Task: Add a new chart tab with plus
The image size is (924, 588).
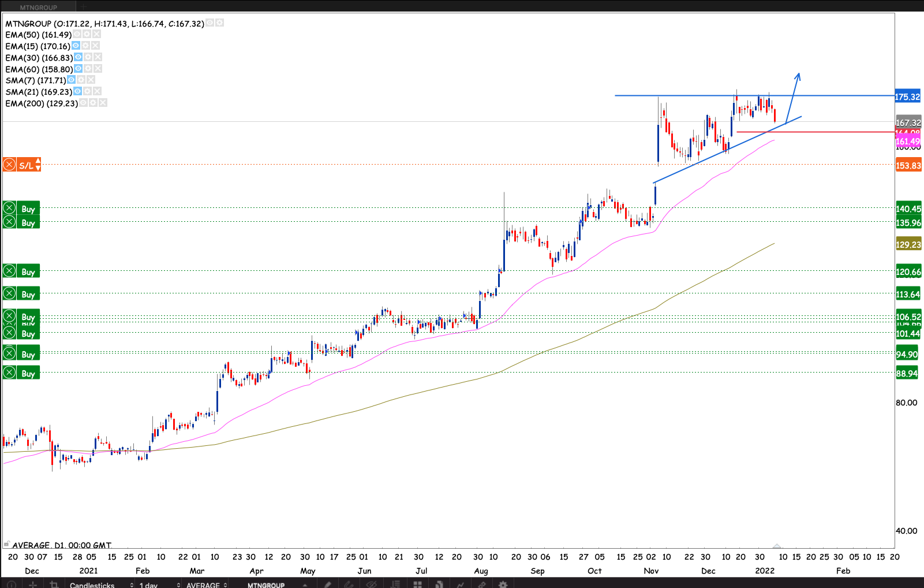Action: pyautogui.click(x=83, y=7)
